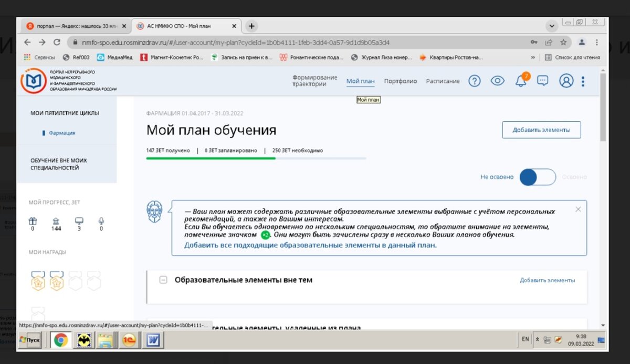Click the philosopher assistant avatar icon

click(154, 211)
